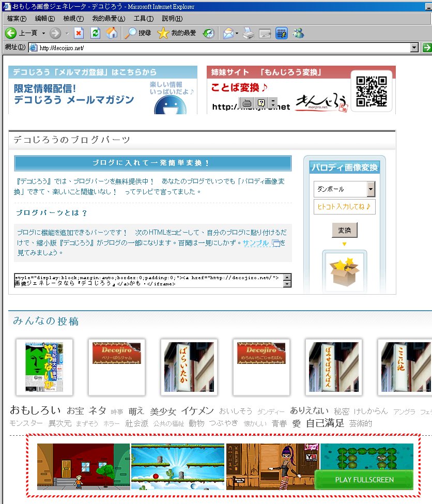Click the イケメン tag link

point(197,411)
